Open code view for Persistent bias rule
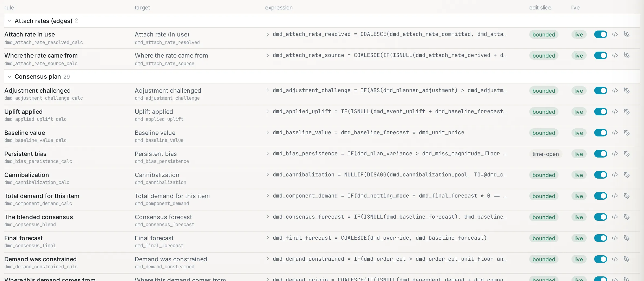The height and width of the screenshot is (281, 644). (x=615, y=154)
